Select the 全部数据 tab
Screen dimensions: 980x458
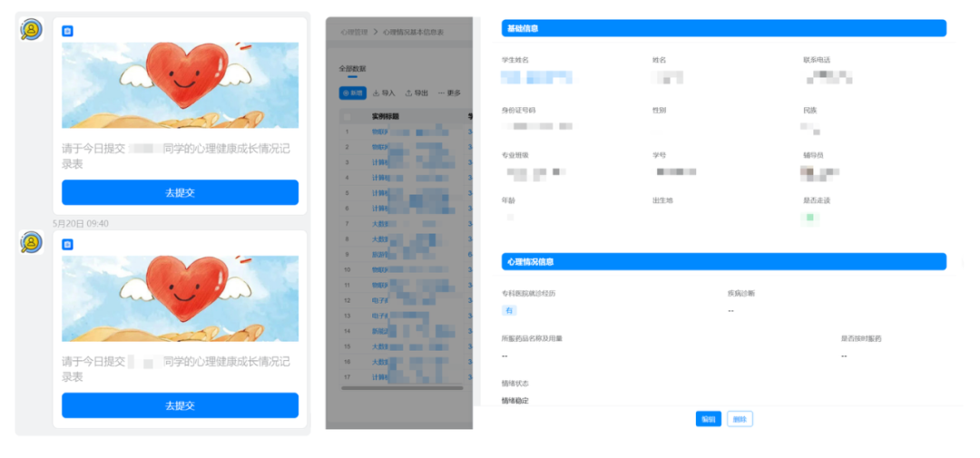(x=352, y=68)
